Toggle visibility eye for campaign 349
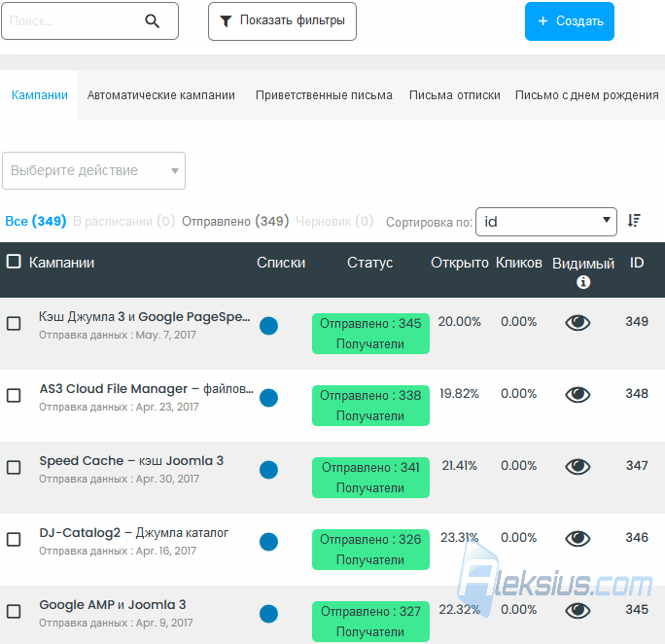This screenshot has height=644, width=665. point(577,323)
